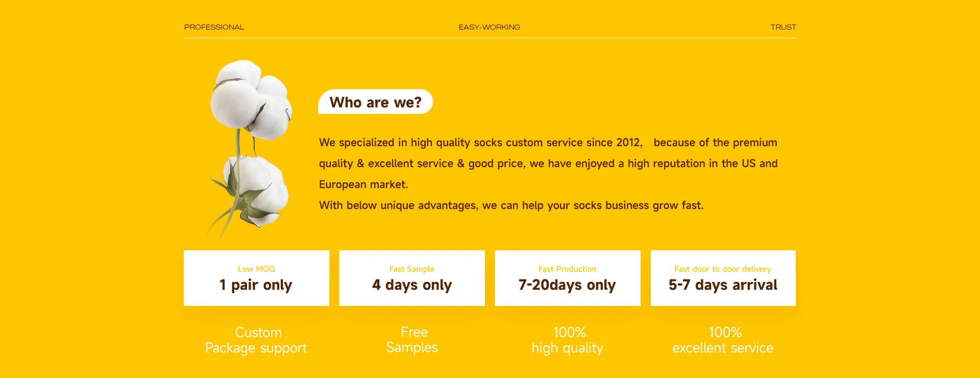
Task: Click the "Fast door to door delivery" label
Action: click(722, 269)
